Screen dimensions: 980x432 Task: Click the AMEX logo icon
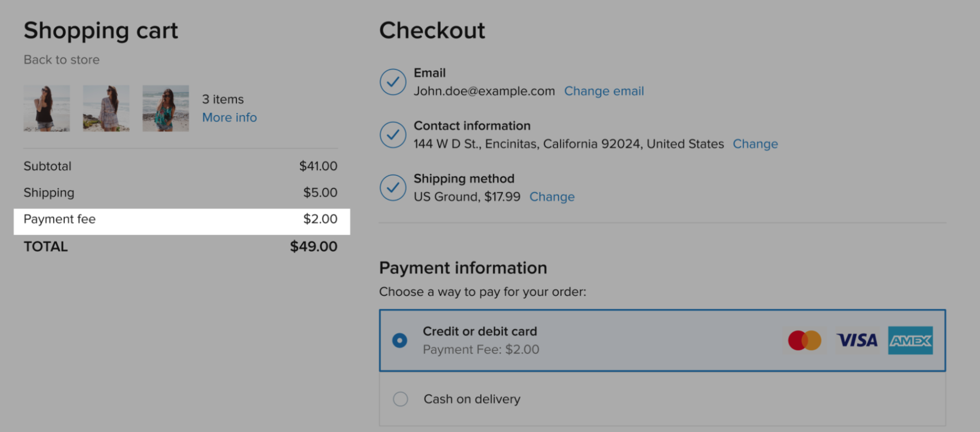[x=910, y=340]
